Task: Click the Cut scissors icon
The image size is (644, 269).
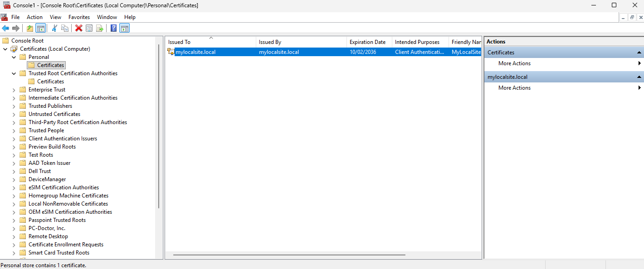Action: [54, 28]
